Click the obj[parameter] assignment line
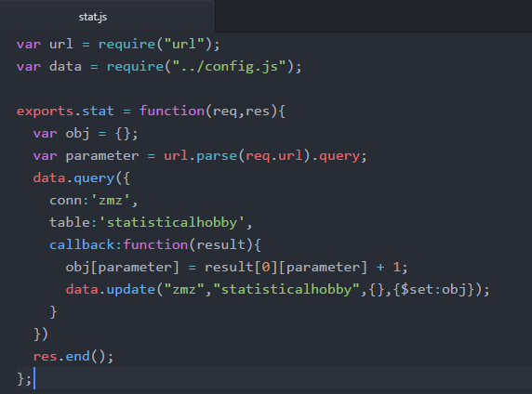 tap(236, 268)
